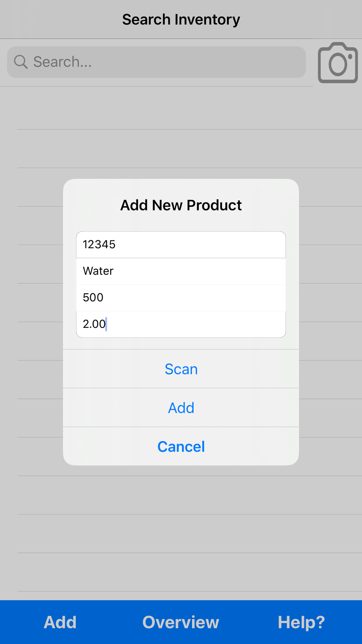Screen dimensions: 362x644
Task: Place cursor in the 2.00 price field
Action: click(181, 324)
